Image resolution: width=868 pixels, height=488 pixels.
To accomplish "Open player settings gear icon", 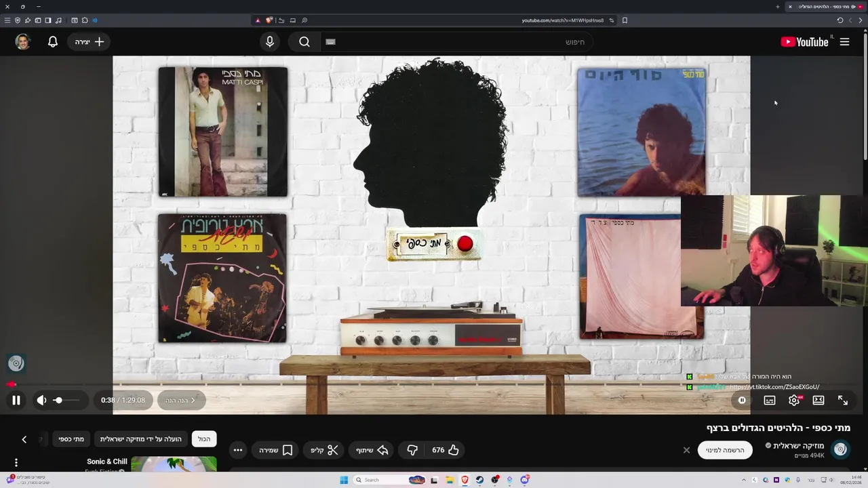I will coord(794,401).
